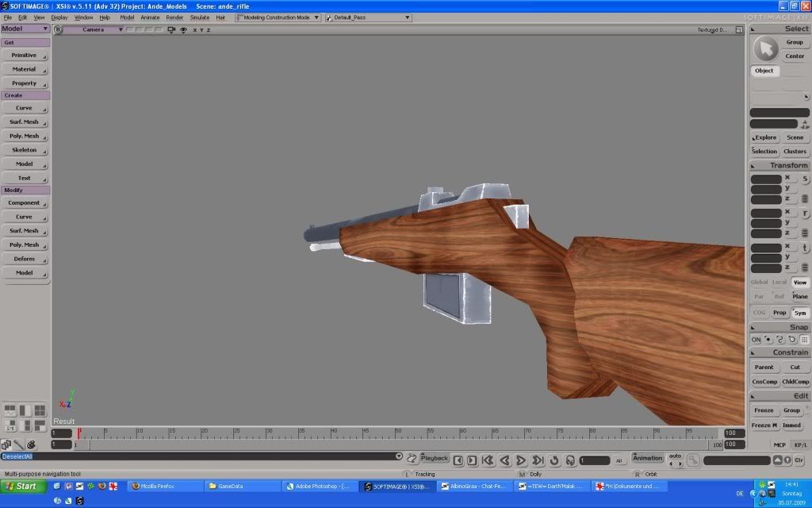Viewport: 812px width, 508px height.
Task: Toggle the viewport X axis button
Action: point(195,30)
